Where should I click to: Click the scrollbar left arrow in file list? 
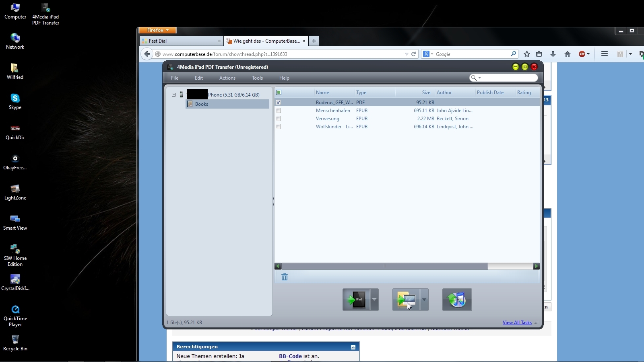pos(278,266)
